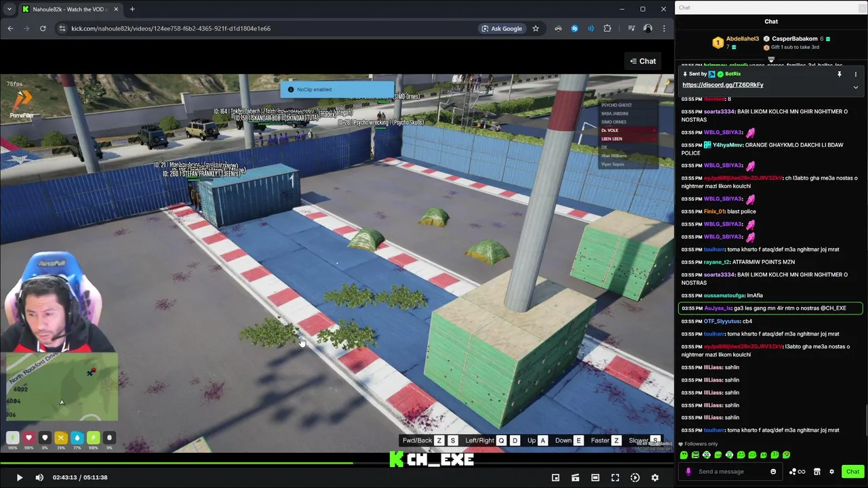Open tab search dropdown arrow
This screenshot has height=488, width=868.
9,9
